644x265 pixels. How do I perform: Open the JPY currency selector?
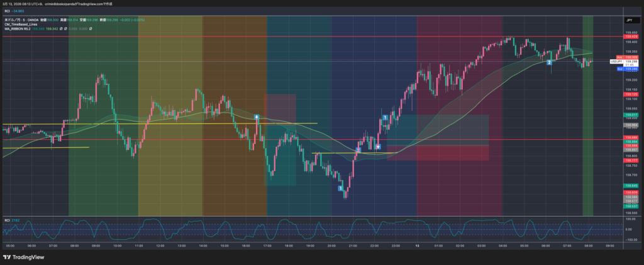coord(628,20)
